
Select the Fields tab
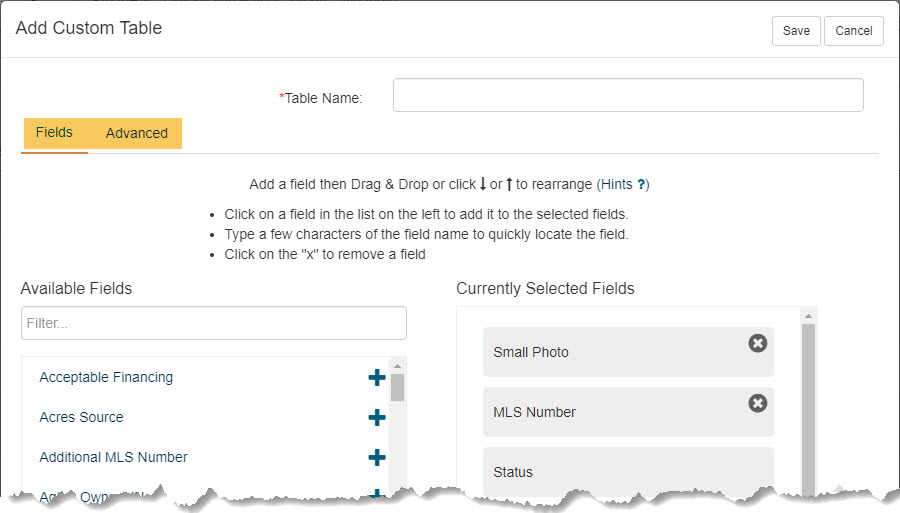[x=55, y=133]
